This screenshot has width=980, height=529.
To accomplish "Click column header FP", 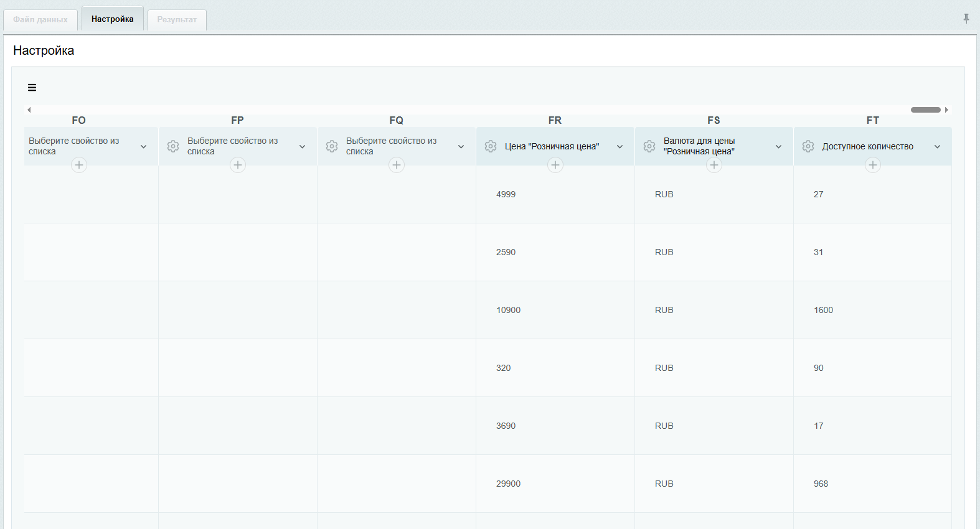I will 237,120.
